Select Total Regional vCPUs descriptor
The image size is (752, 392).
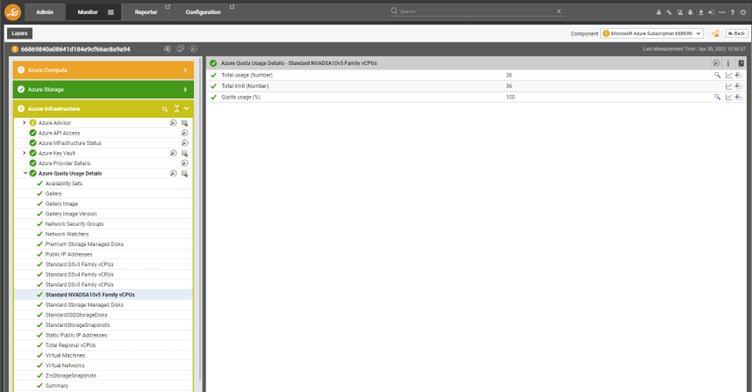[x=70, y=345]
